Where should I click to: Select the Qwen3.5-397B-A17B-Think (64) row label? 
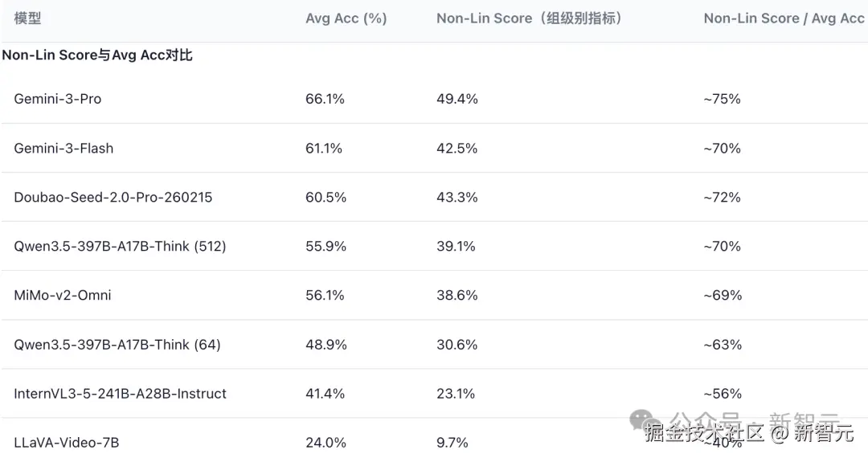pos(117,345)
